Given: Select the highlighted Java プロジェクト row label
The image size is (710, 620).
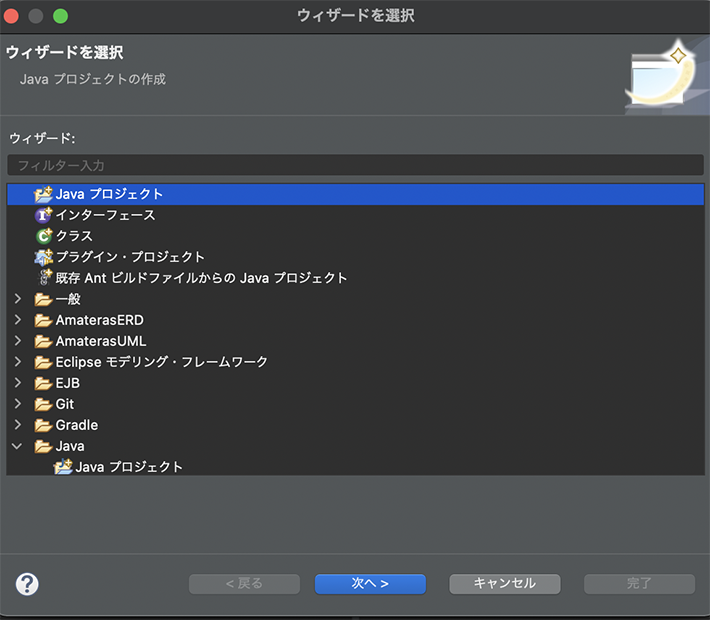Looking at the screenshot, I should [x=109, y=194].
